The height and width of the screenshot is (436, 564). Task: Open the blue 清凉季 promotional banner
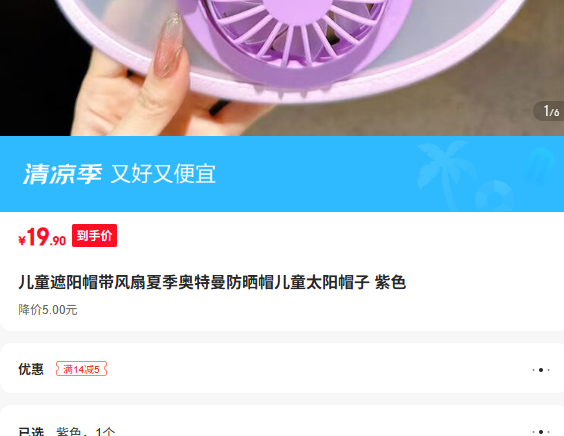[x=282, y=174]
